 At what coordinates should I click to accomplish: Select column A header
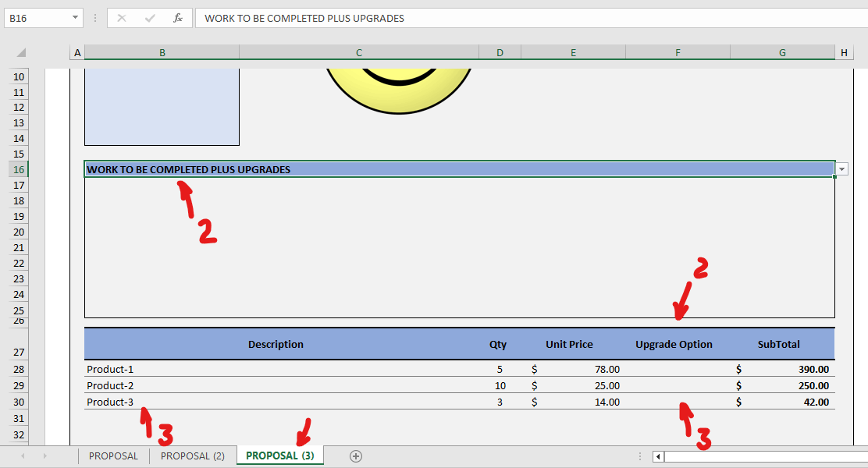pos(77,52)
